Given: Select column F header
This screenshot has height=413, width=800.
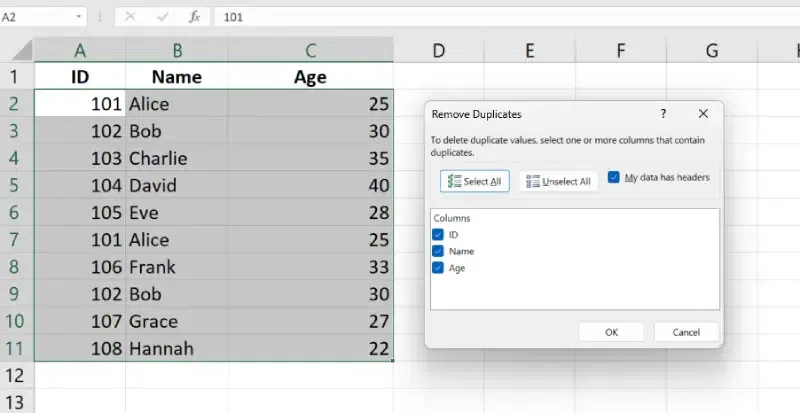Looking at the screenshot, I should tap(620, 51).
